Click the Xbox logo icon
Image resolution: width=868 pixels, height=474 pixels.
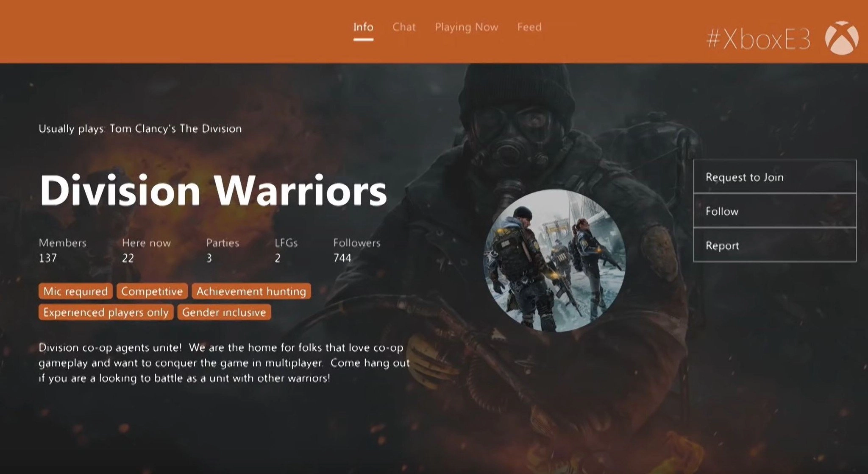tap(842, 38)
